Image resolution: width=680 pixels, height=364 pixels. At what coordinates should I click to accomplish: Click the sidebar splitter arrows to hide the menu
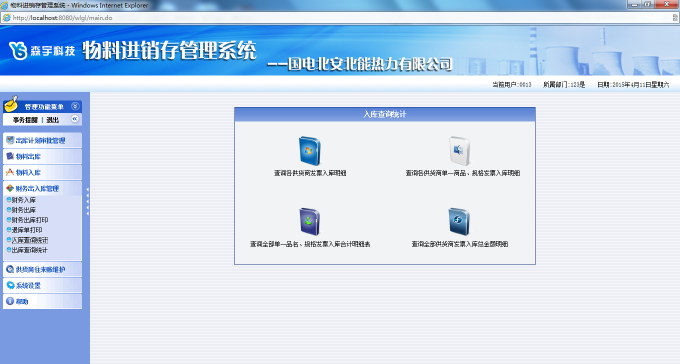point(88,201)
